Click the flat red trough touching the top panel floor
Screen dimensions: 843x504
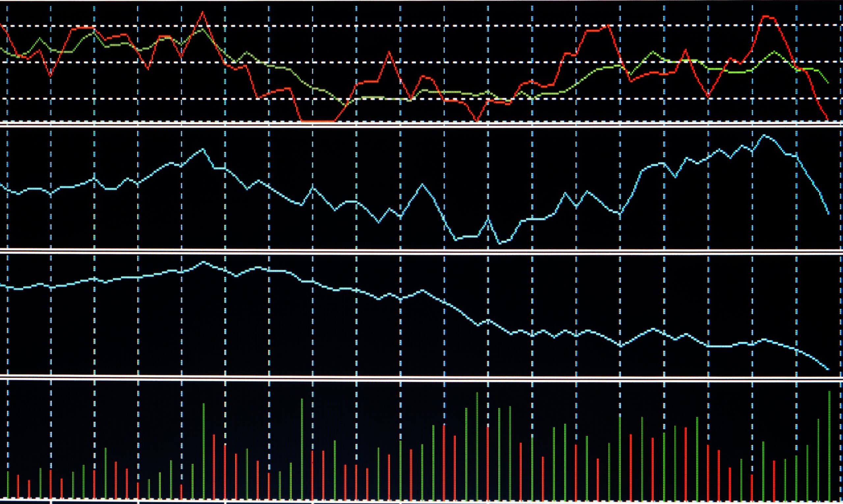pos(318,121)
